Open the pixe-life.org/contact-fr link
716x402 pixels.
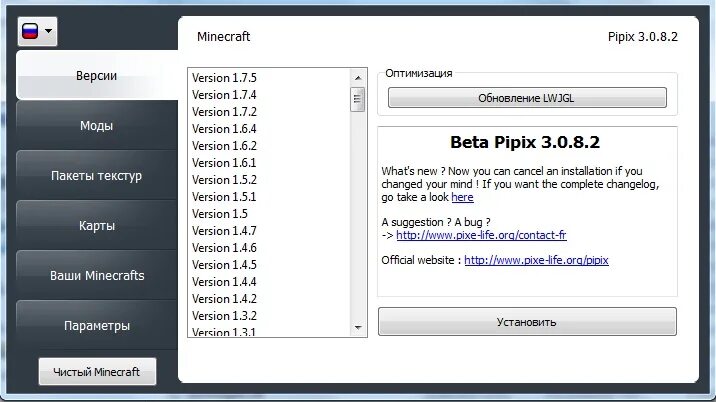click(x=481, y=235)
